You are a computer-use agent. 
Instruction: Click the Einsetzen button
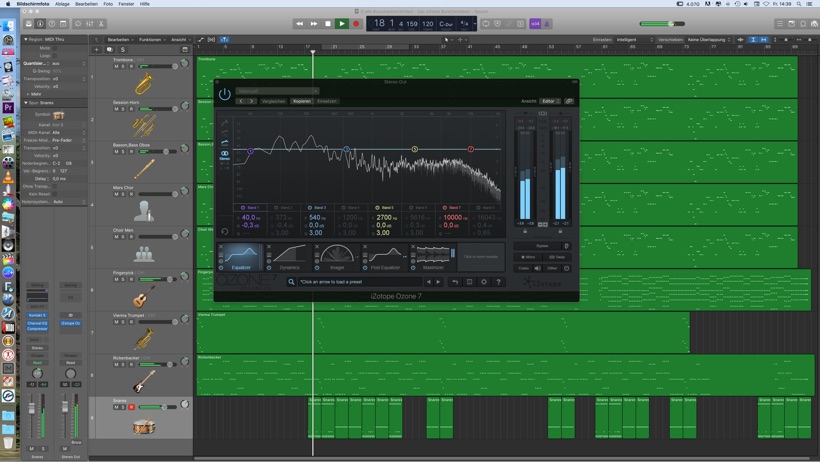coord(327,101)
